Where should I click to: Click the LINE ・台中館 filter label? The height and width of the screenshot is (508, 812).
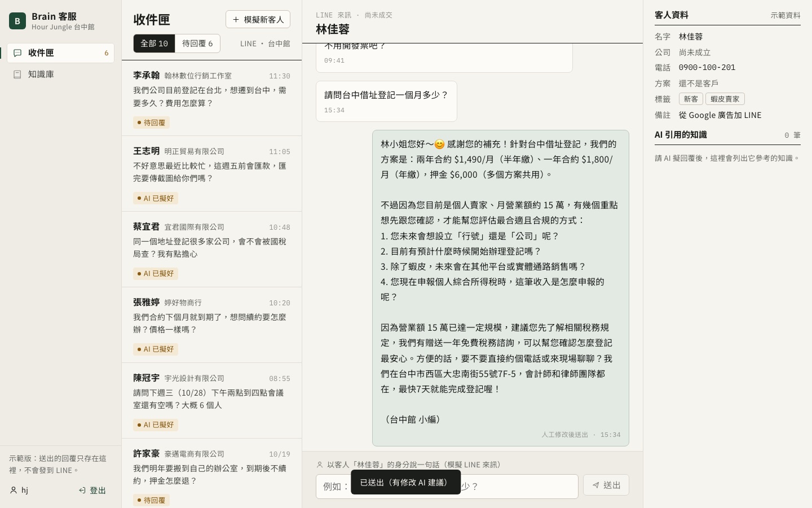coord(265,43)
